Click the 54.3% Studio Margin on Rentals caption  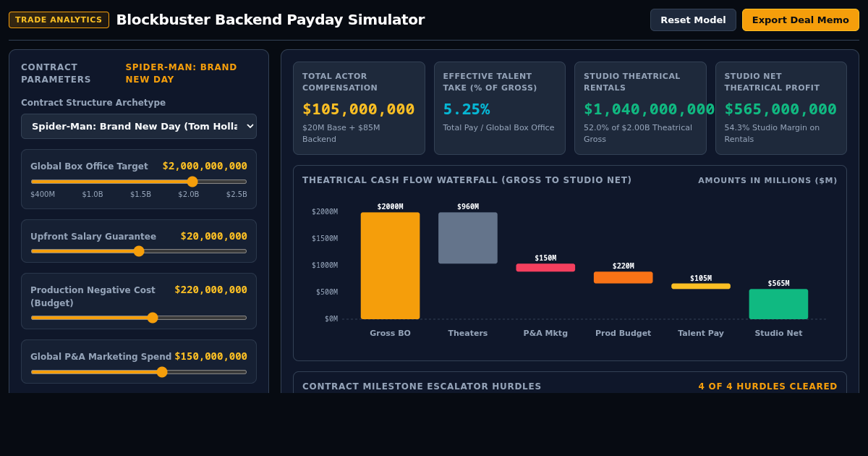pos(773,133)
